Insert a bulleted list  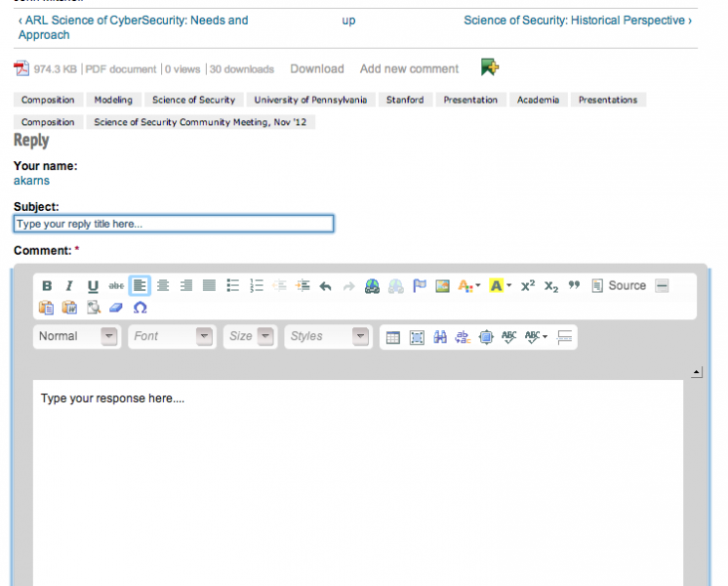233,286
